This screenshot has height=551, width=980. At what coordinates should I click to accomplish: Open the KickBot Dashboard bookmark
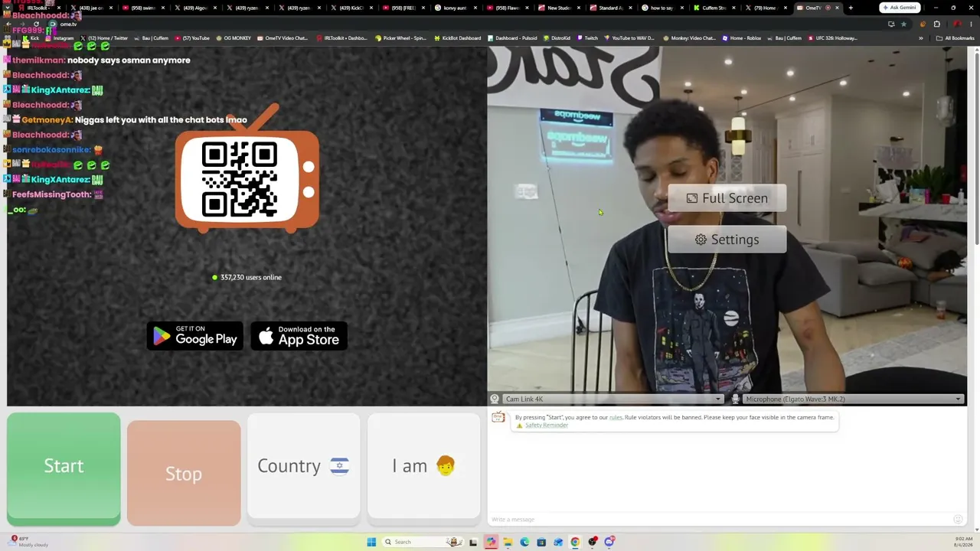click(x=457, y=38)
